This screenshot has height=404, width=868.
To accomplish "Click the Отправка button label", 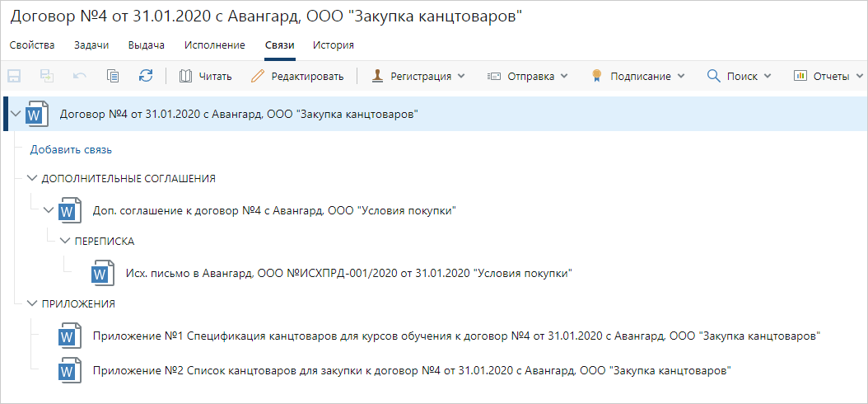I will tap(531, 77).
